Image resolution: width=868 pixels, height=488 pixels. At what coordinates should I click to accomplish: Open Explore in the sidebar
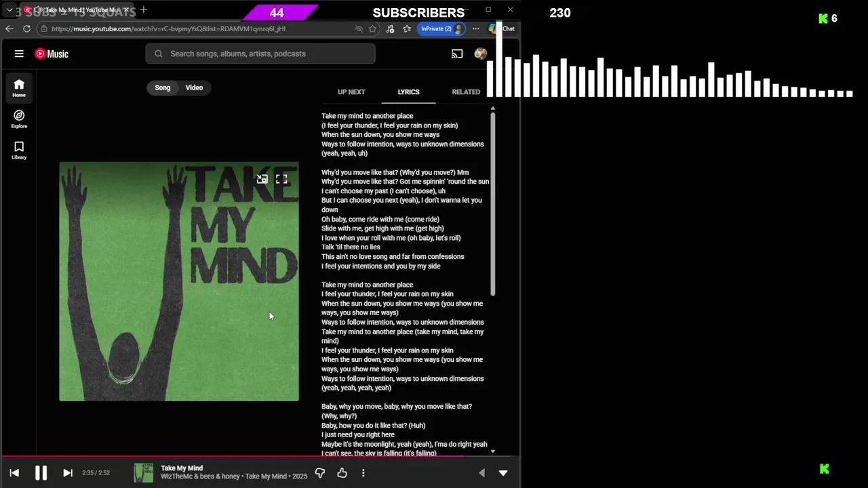click(19, 119)
